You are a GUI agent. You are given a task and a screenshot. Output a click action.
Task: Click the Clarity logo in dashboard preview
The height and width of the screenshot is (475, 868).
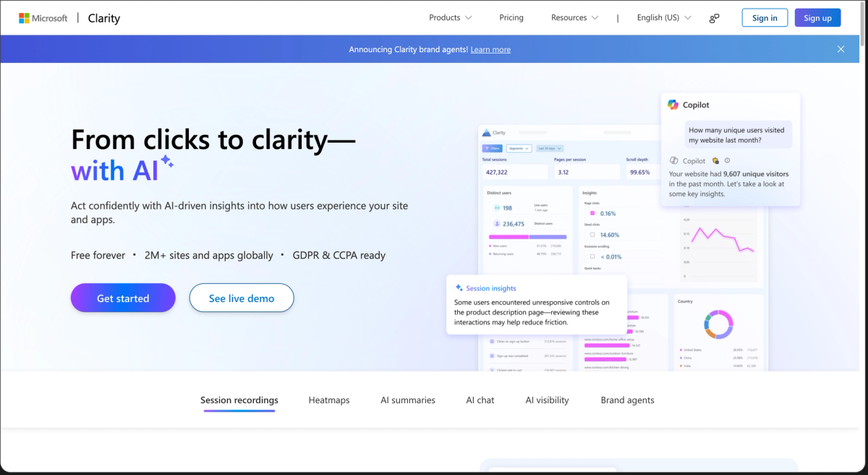(x=494, y=133)
